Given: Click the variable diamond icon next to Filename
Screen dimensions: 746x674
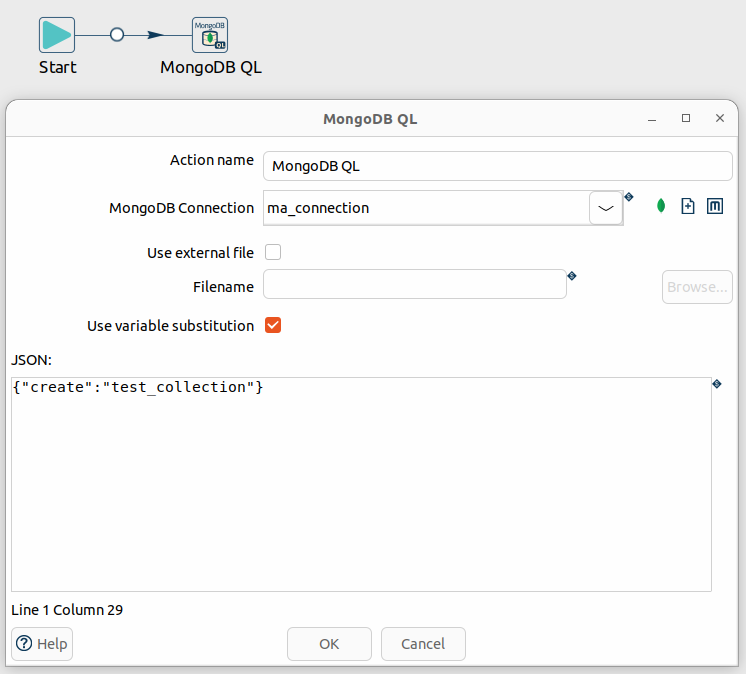Looking at the screenshot, I should [572, 275].
